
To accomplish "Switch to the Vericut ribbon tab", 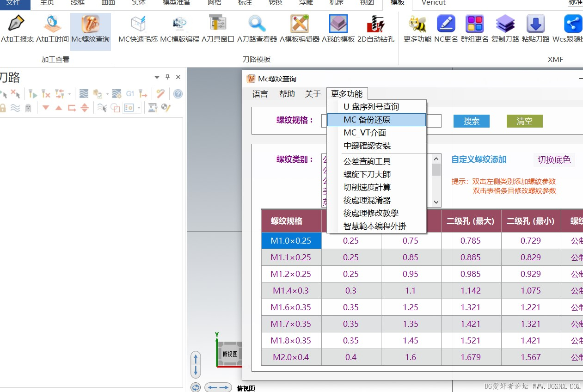I will [433, 3].
